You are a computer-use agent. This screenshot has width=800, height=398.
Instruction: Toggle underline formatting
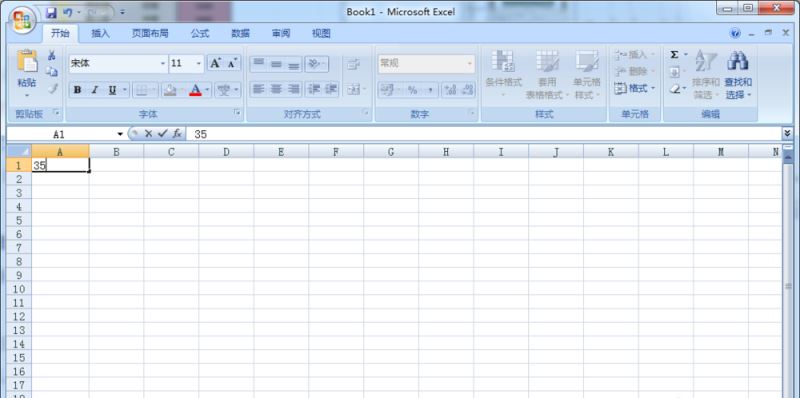pyautogui.click(x=112, y=90)
